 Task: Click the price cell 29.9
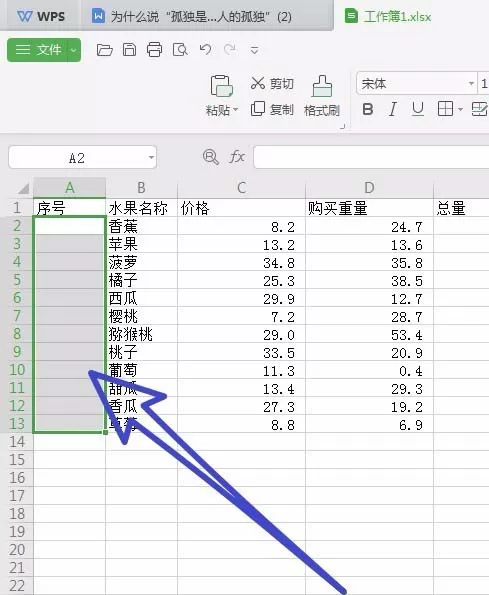[x=241, y=298]
